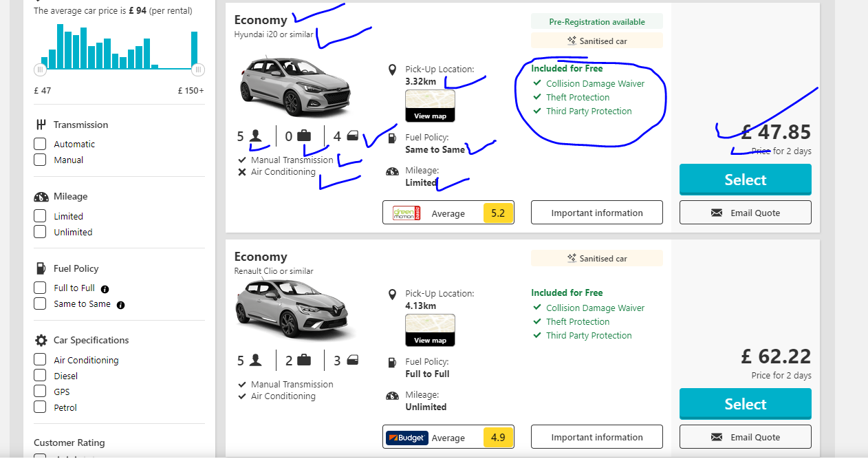This screenshot has width=868, height=459.
Task: Click the Budget supplier logo
Action: pos(406,438)
